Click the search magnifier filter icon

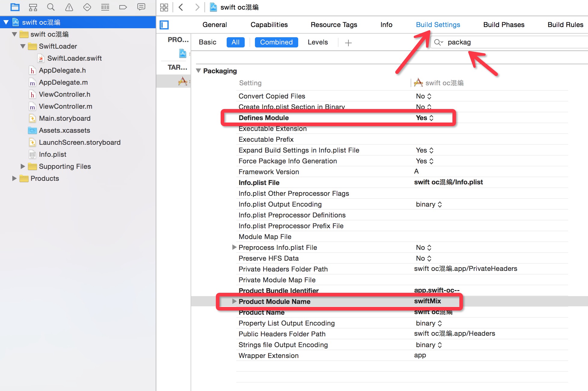439,42
